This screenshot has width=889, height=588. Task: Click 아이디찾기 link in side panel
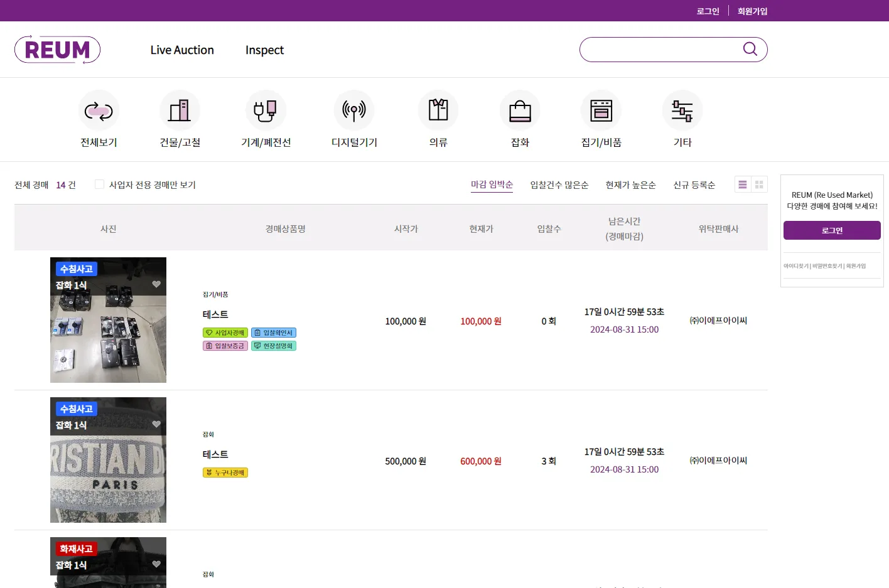pos(796,266)
